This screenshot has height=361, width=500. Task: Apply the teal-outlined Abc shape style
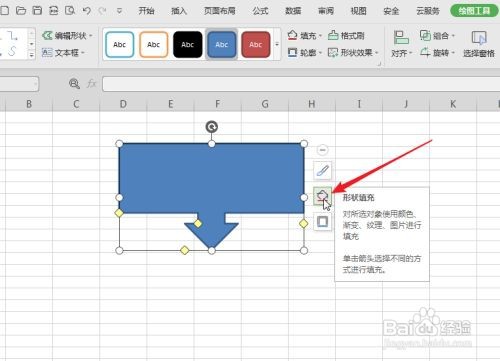(119, 44)
